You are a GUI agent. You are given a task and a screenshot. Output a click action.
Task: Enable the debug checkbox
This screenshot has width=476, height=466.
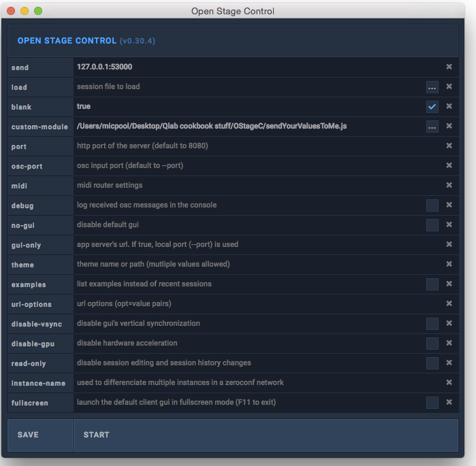[432, 205]
